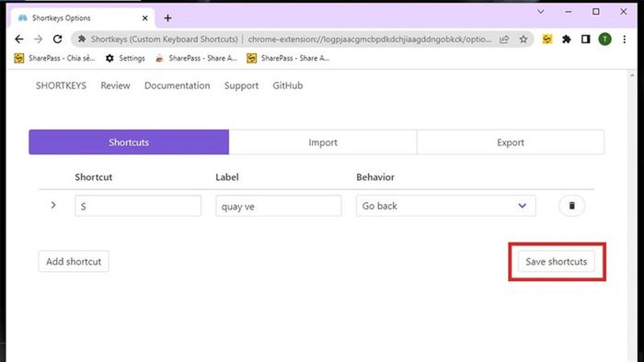Switch to the Export tab
Screen dimensions: 644x362
pos(511,142)
